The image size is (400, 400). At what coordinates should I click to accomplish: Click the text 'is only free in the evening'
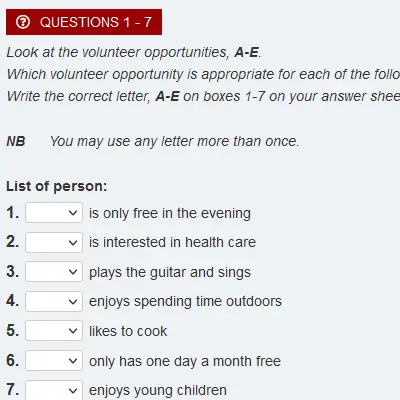[170, 213]
